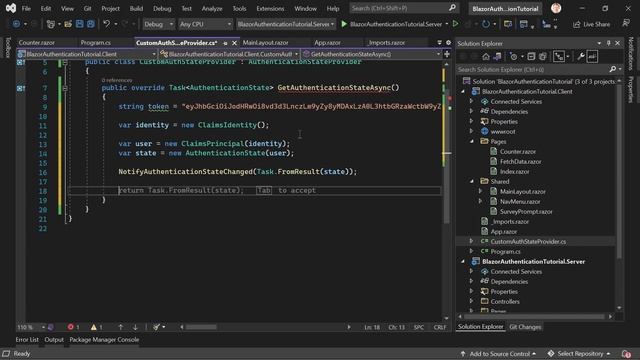
Task: Click the Search Solution Explorer box
Action: click(533, 69)
